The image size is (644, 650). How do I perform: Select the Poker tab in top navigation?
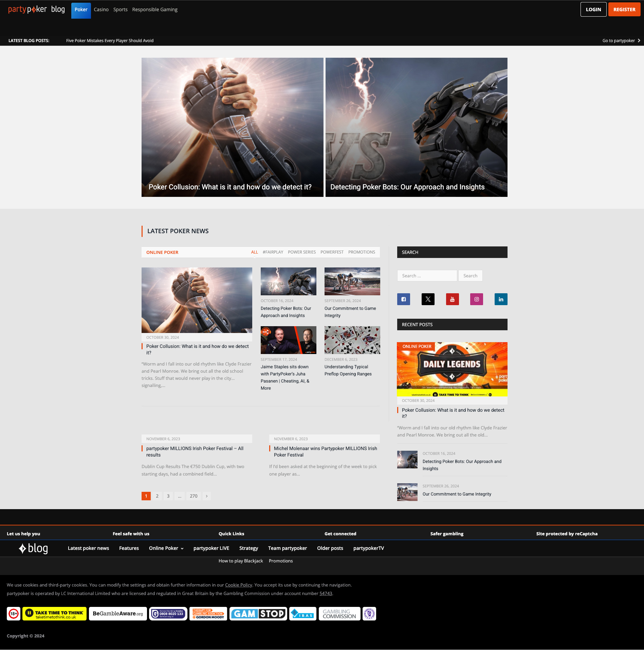tap(81, 11)
